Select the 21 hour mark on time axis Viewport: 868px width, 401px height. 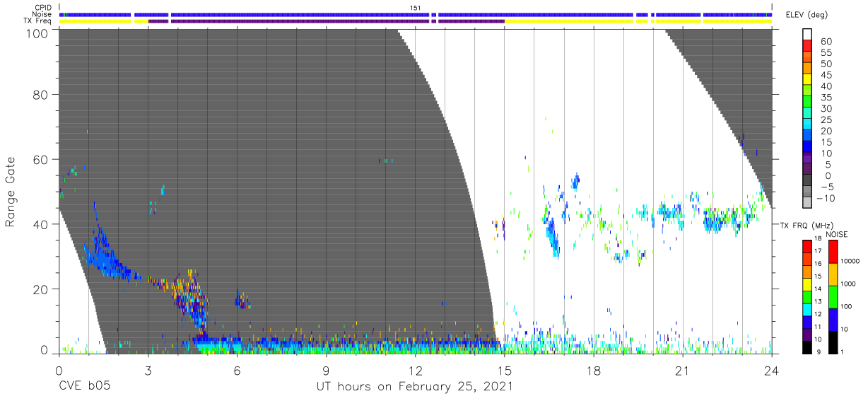pyautogui.click(x=682, y=371)
